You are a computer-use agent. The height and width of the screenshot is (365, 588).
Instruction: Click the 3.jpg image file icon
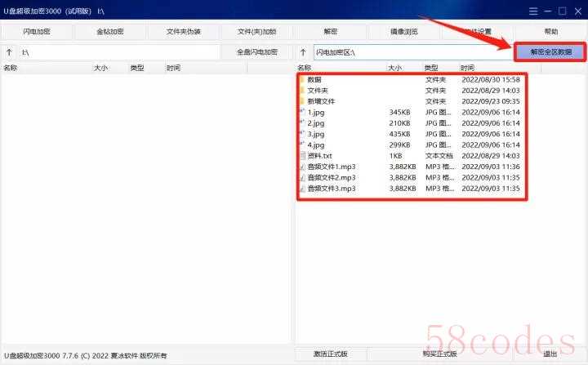tap(302, 134)
